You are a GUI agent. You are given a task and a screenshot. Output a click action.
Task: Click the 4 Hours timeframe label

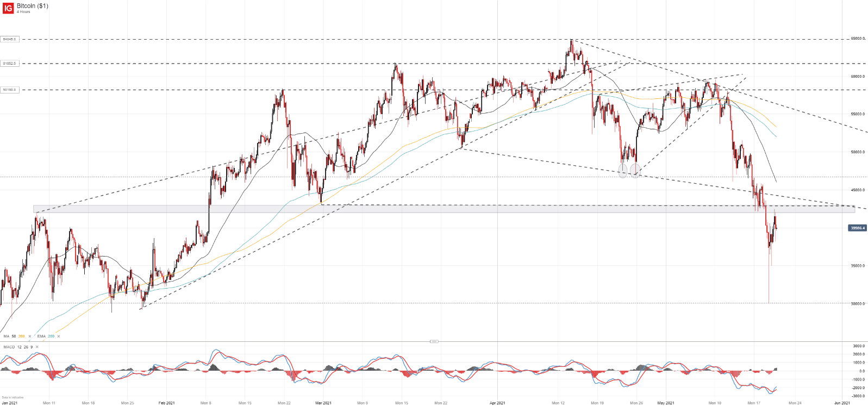(x=23, y=11)
